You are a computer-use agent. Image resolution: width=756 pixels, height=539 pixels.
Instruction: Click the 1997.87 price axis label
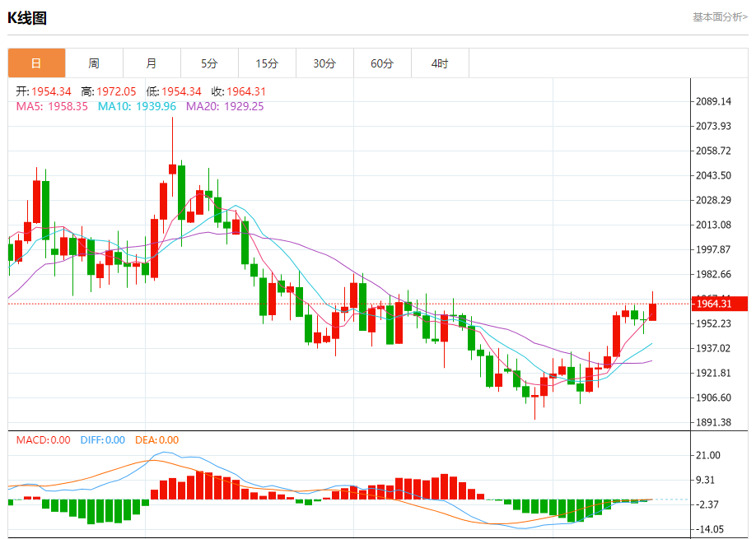(x=713, y=249)
